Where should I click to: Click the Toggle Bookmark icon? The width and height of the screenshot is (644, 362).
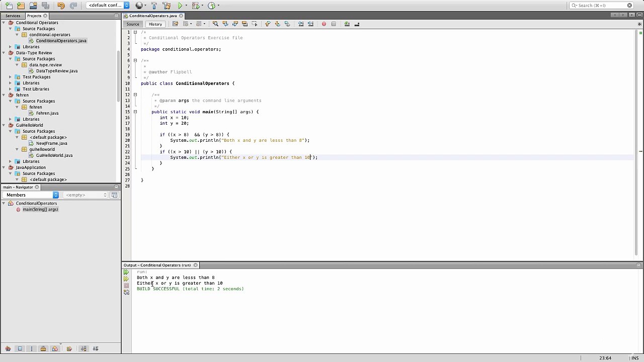(287, 24)
